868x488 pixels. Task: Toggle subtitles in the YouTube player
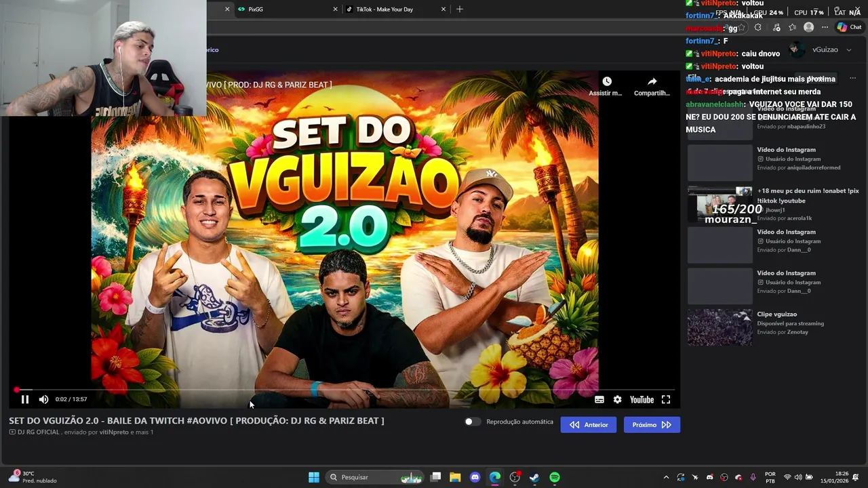[599, 400]
